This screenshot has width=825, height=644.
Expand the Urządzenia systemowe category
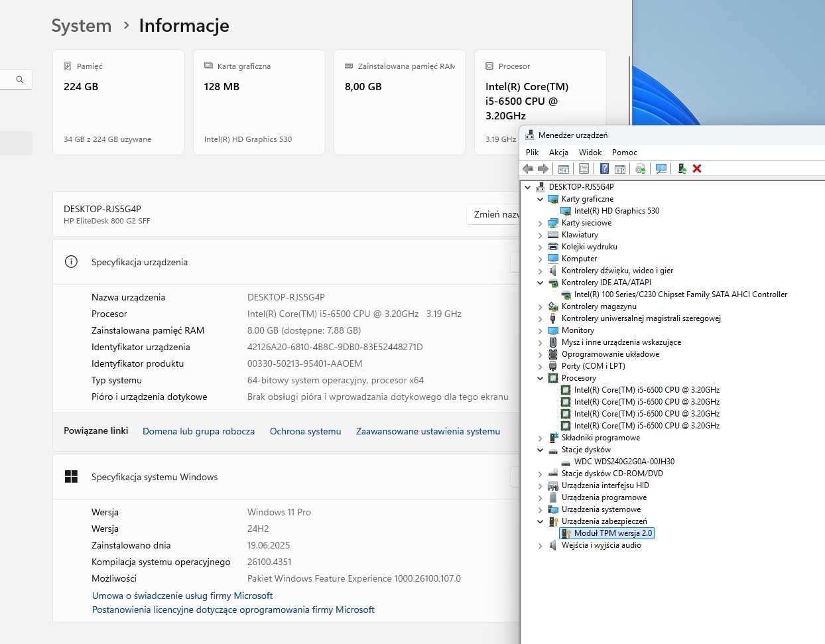(540, 509)
